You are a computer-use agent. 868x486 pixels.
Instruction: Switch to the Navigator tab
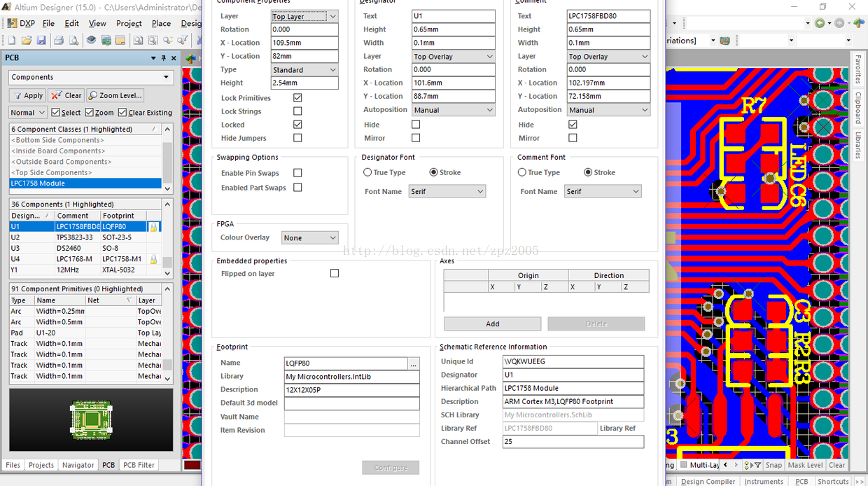(78, 465)
